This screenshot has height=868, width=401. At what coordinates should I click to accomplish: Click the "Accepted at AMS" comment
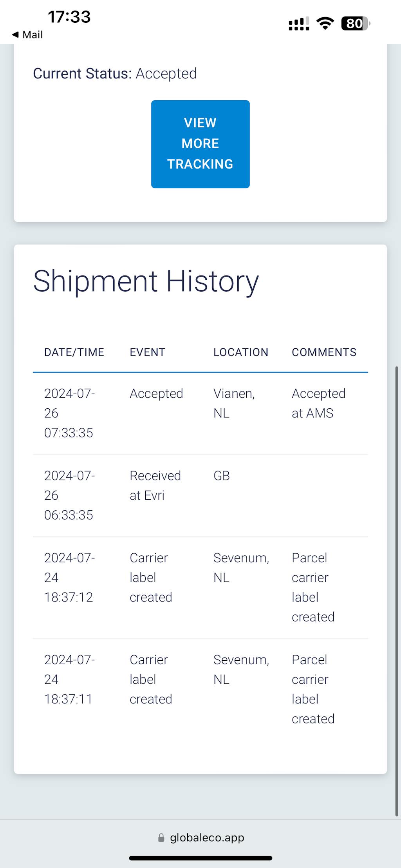(318, 403)
